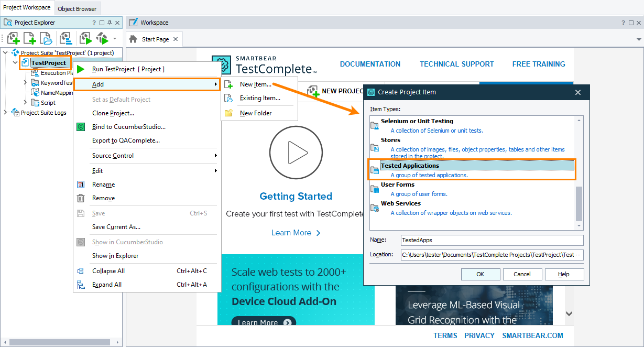Screen dimensions: 644x347
Task: Select the Add New Project toolbar icon
Action: [13, 38]
